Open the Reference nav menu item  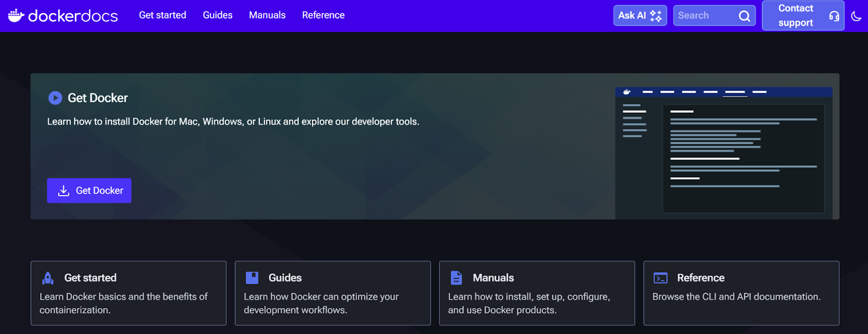coord(323,15)
